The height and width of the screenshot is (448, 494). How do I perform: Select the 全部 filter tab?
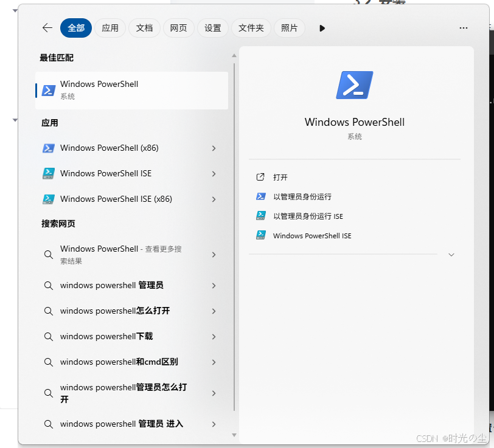[76, 28]
